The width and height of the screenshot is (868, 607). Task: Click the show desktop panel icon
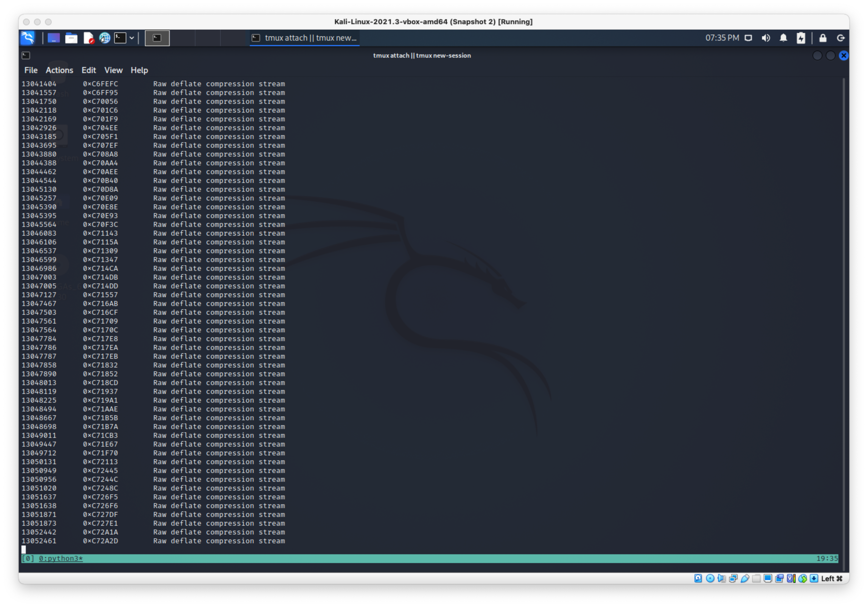54,38
